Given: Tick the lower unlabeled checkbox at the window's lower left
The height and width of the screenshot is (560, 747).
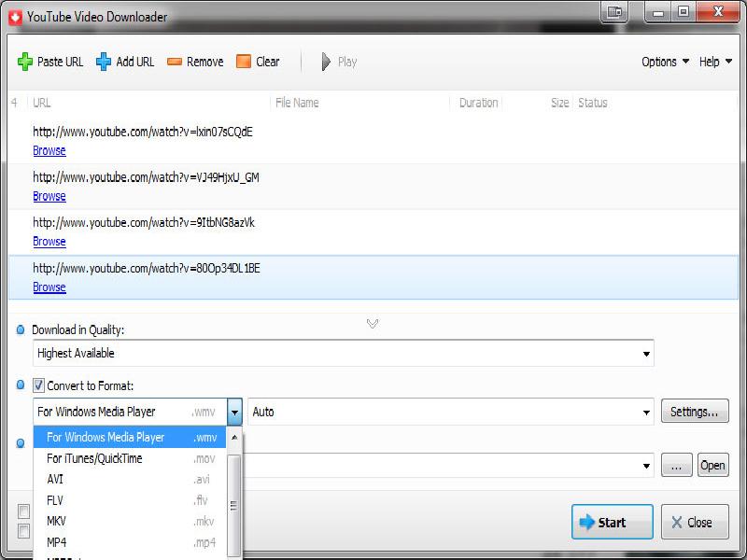Looking at the screenshot, I should [x=23, y=531].
